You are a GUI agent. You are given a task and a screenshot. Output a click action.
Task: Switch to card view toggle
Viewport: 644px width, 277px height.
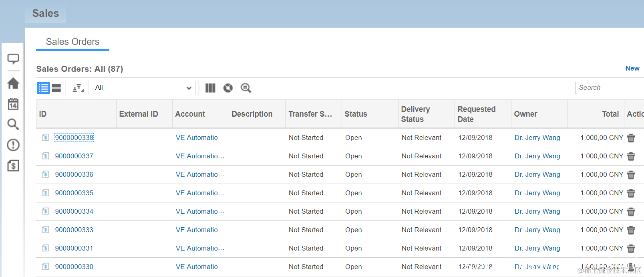tap(56, 88)
